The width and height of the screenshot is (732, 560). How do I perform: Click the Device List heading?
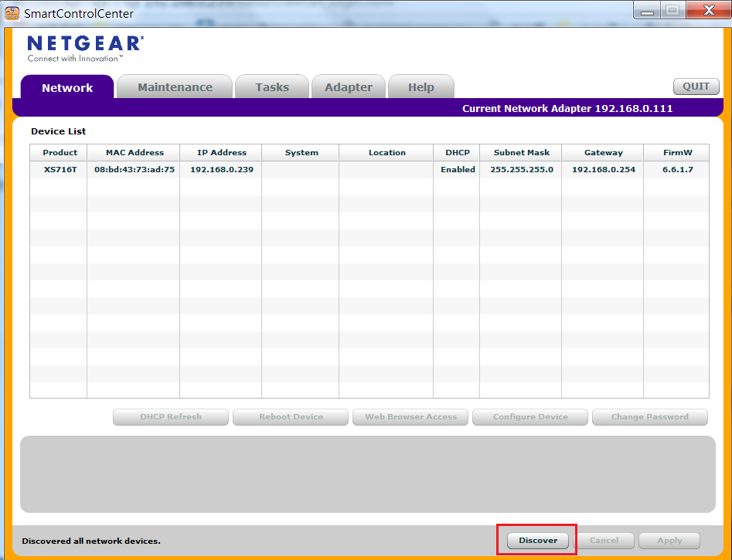tap(58, 131)
